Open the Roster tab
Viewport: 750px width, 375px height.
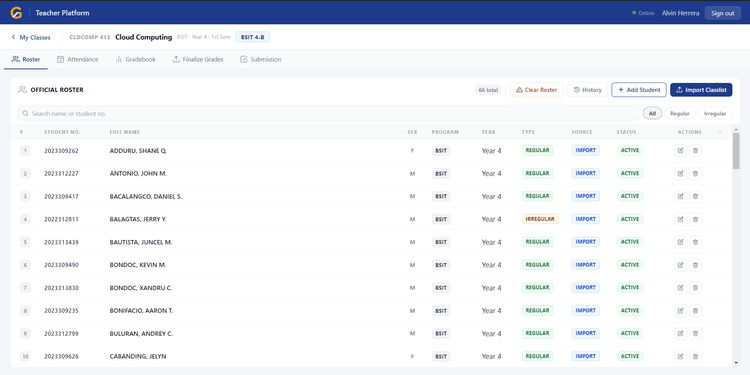pyautogui.click(x=26, y=59)
